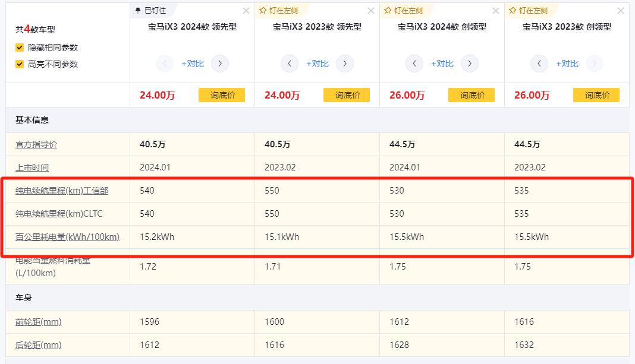The width and height of the screenshot is (635, 364).
Task: Click the 宝马iX3 2023款 创领型 title
Action: pos(567,27)
